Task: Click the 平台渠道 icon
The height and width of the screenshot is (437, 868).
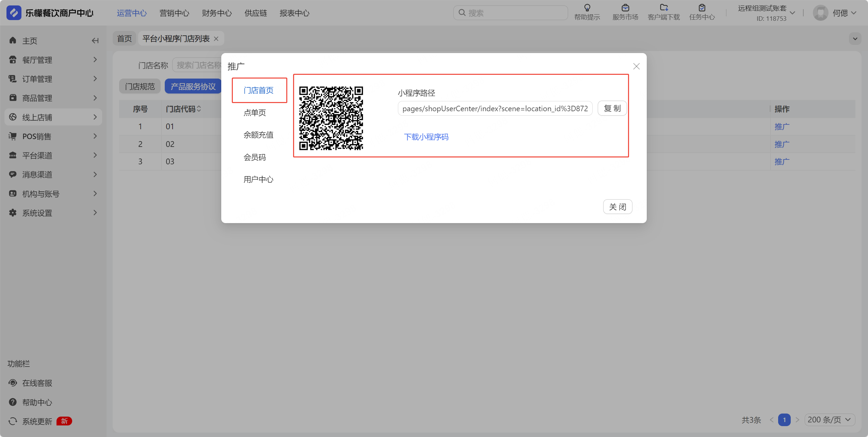Action: tap(13, 155)
